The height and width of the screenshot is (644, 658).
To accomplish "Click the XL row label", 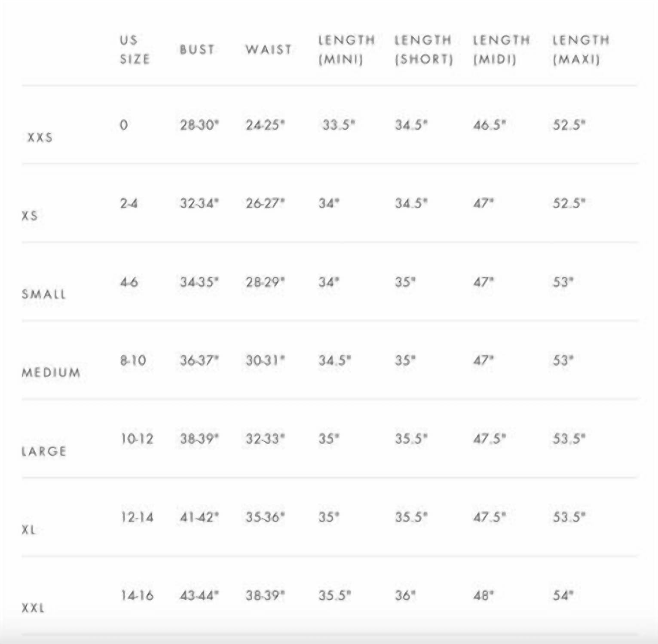I will tap(29, 530).
